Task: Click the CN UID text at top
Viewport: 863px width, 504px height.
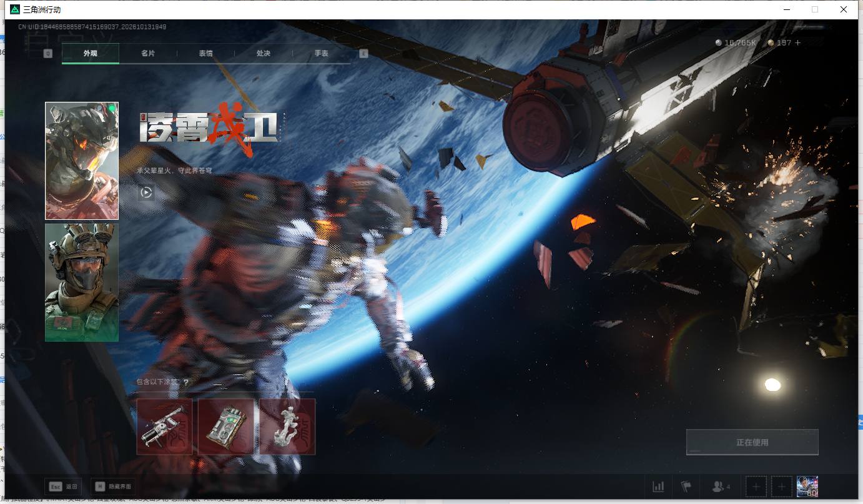Action: point(92,27)
